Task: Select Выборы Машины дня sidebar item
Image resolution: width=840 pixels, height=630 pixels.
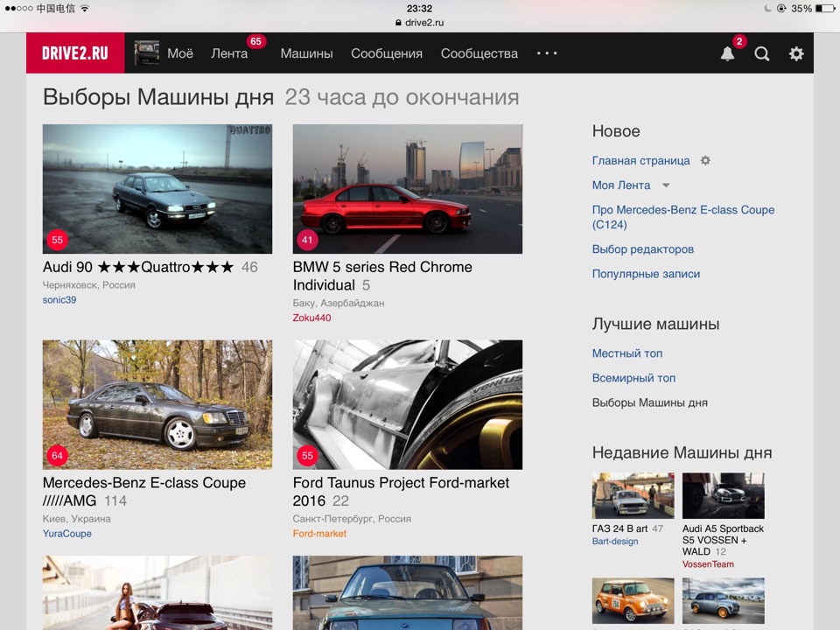Action: click(650, 402)
